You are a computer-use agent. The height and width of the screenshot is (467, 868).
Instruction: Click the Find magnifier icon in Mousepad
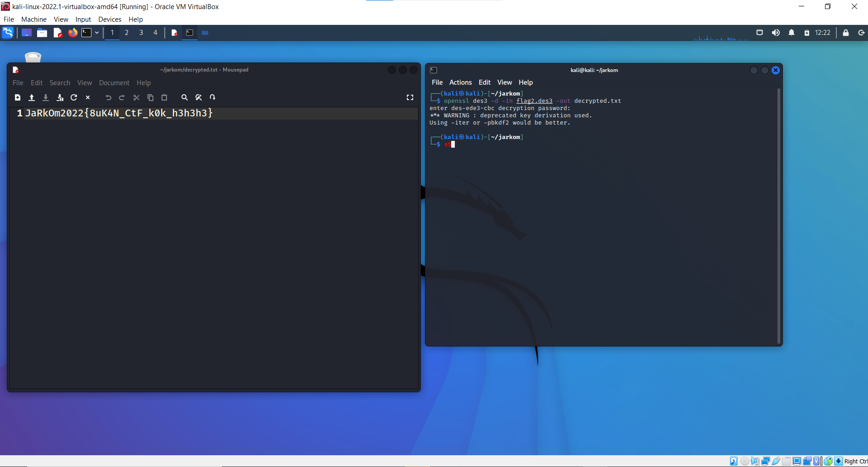[x=185, y=97]
